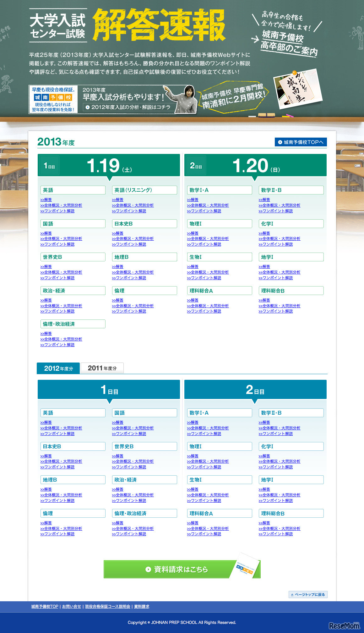Click footer link 城南予備校TOP
Screen dimensions: 364x633
coord(45,606)
